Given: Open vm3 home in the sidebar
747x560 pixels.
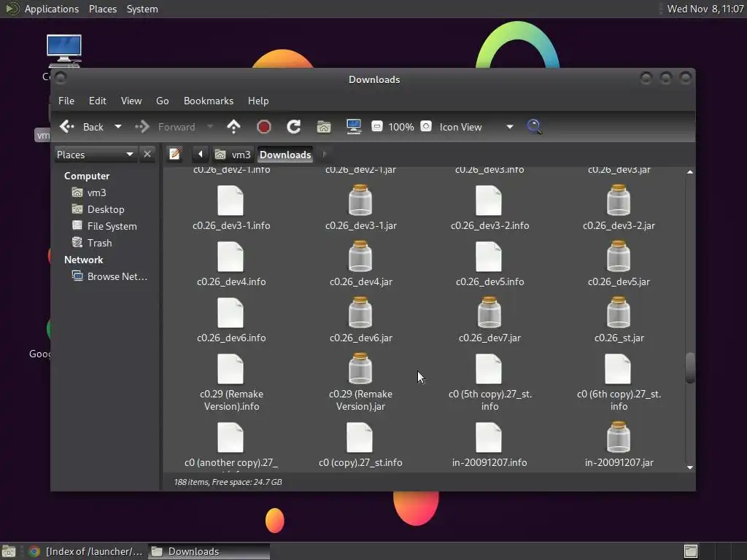Looking at the screenshot, I should coord(97,192).
